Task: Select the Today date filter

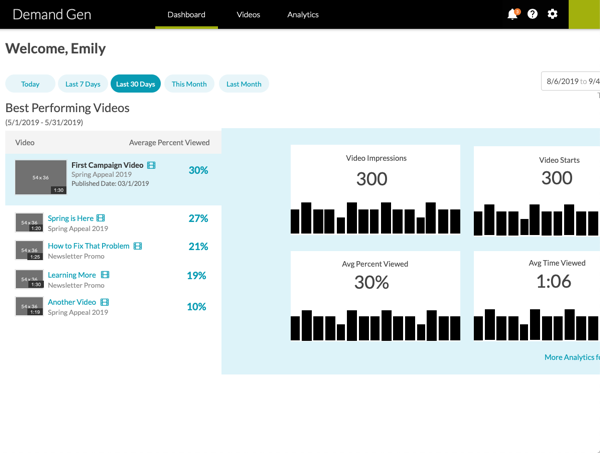Action: (x=30, y=84)
